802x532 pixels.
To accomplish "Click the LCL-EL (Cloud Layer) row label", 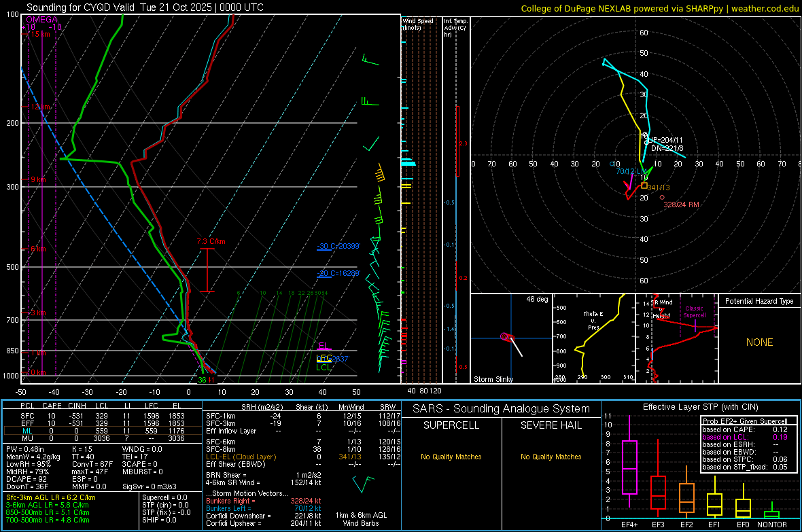I will coord(241,457).
